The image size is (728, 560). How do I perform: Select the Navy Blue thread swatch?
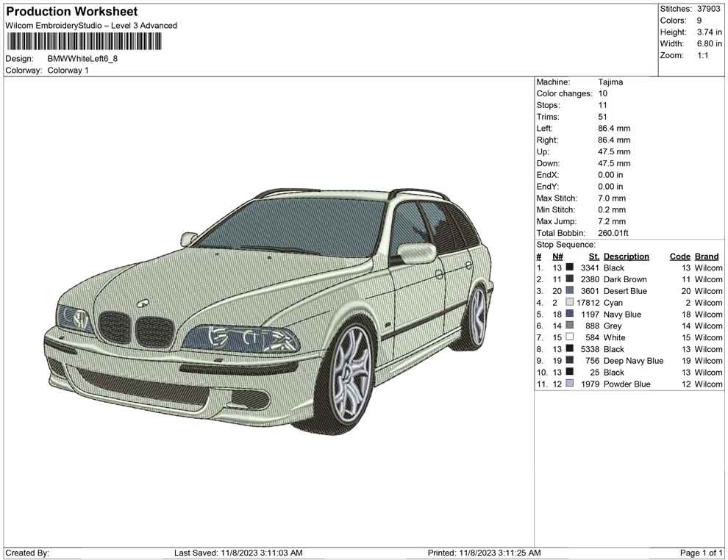[568, 314]
